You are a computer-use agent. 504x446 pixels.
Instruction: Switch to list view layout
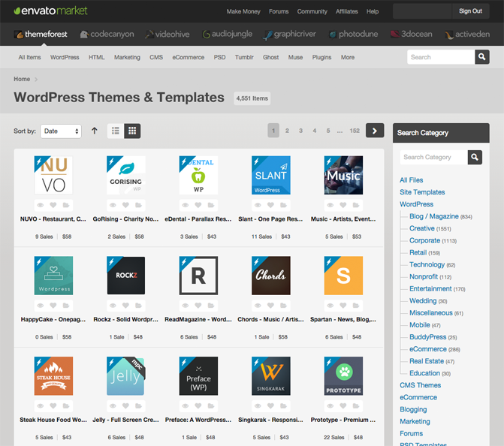pos(116,131)
